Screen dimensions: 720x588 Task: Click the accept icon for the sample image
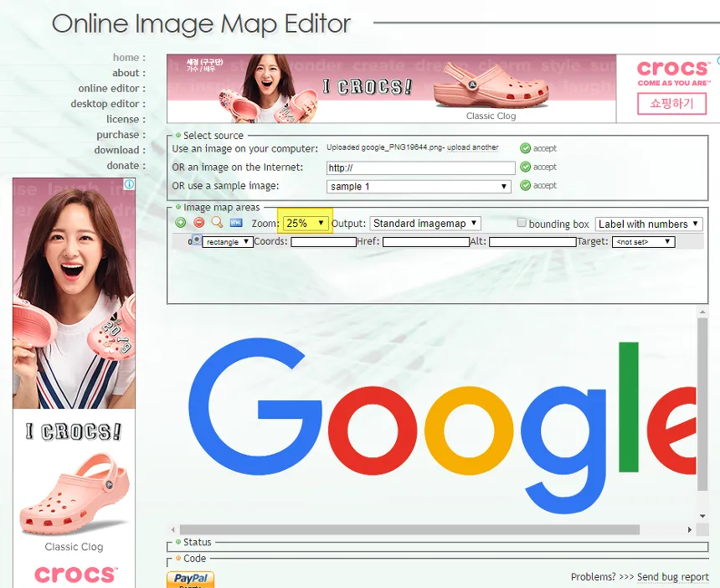(525, 186)
